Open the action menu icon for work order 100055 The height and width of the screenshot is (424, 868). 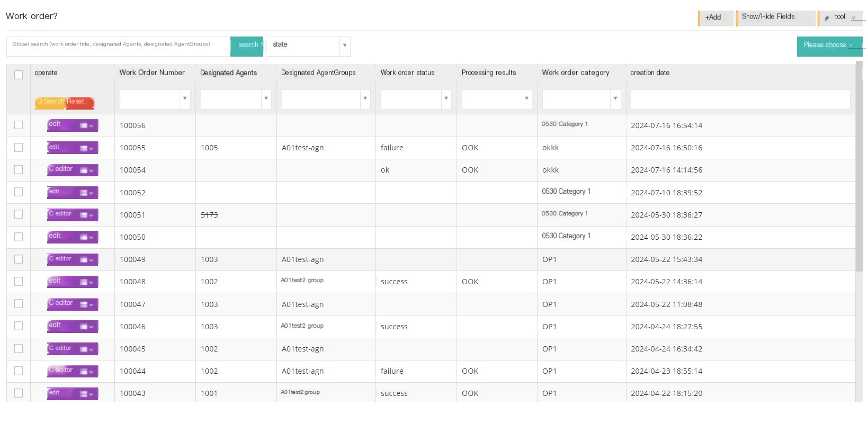tap(87, 148)
